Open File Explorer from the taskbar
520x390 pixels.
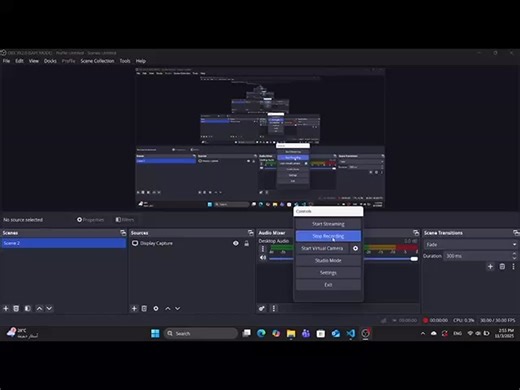click(291, 333)
